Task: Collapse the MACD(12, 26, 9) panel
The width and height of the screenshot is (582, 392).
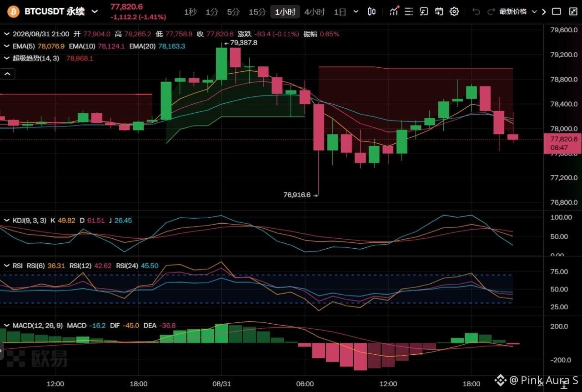Action: (7, 325)
